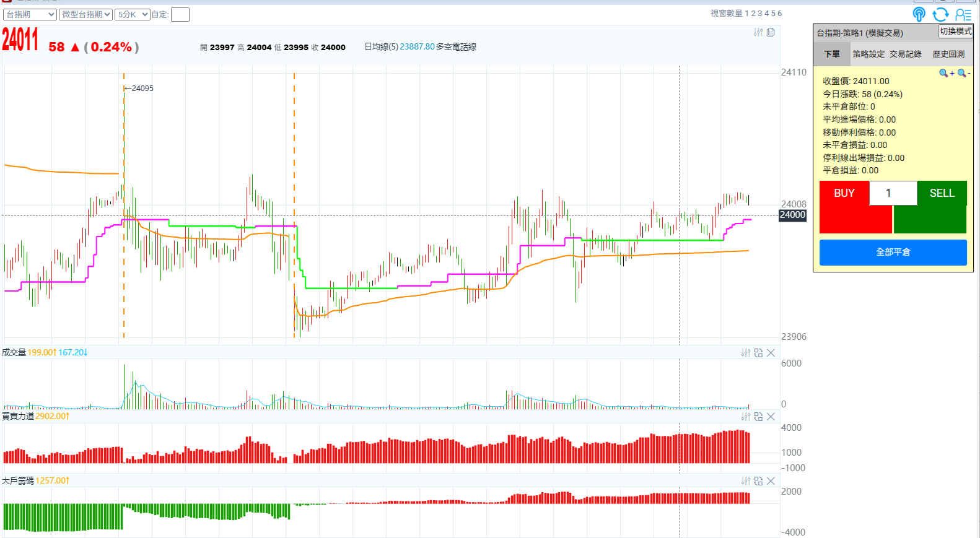980x538 pixels.
Task: Set window count to 6
Action: tap(780, 14)
